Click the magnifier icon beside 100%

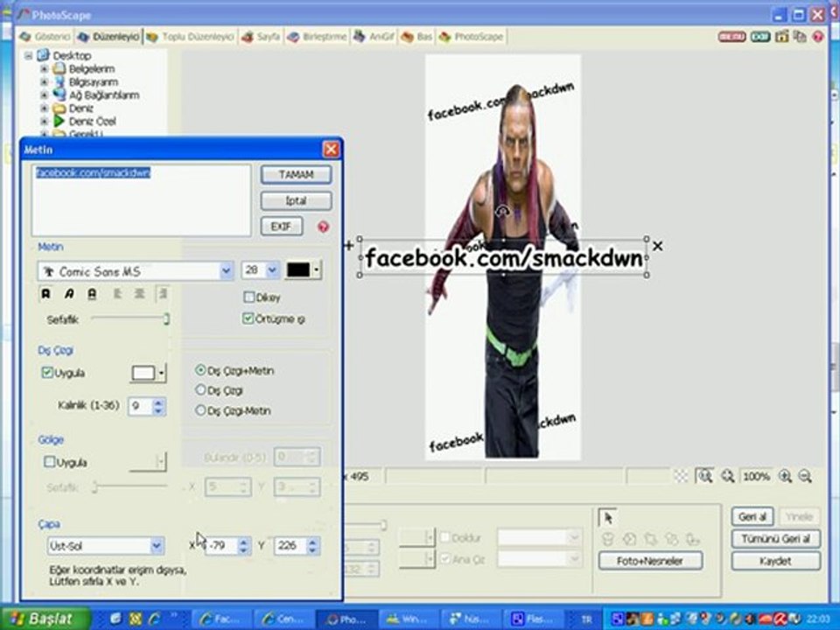pyautogui.click(x=727, y=476)
